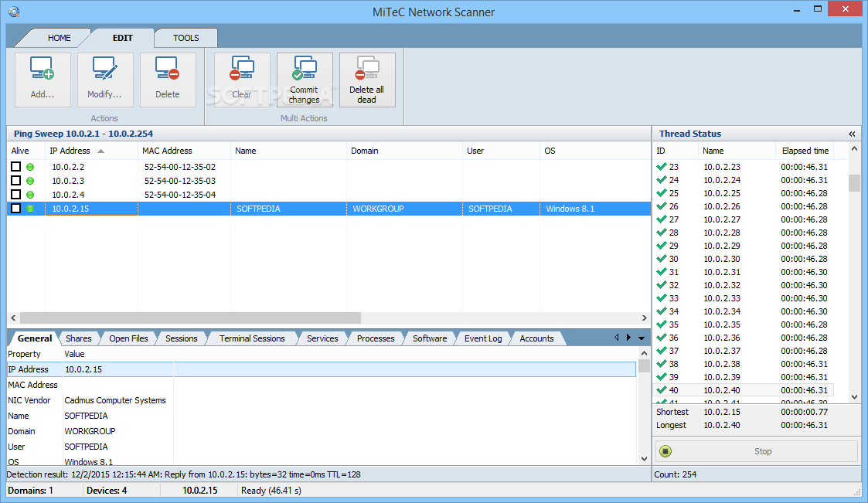Open the Services tab

322,338
